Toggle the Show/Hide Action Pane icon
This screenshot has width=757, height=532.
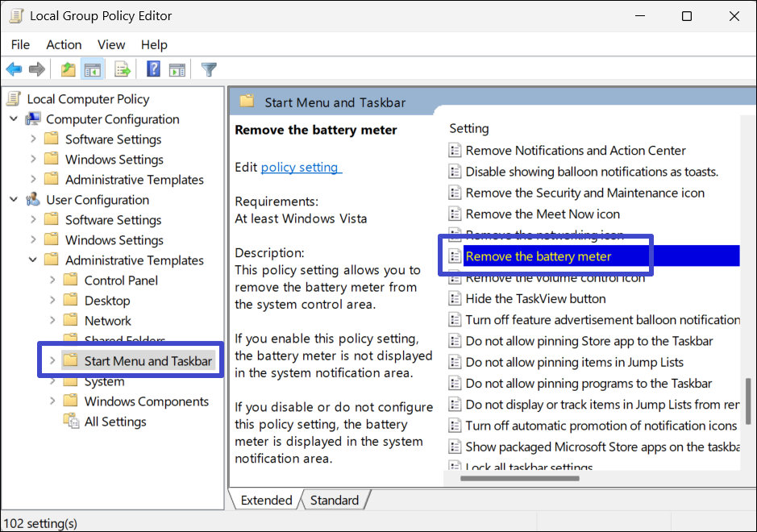click(x=177, y=70)
